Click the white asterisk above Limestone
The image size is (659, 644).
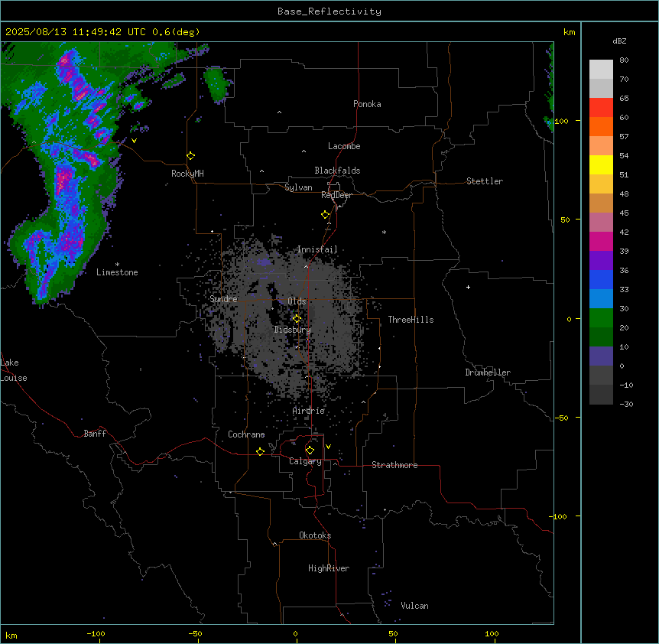[117, 265]
